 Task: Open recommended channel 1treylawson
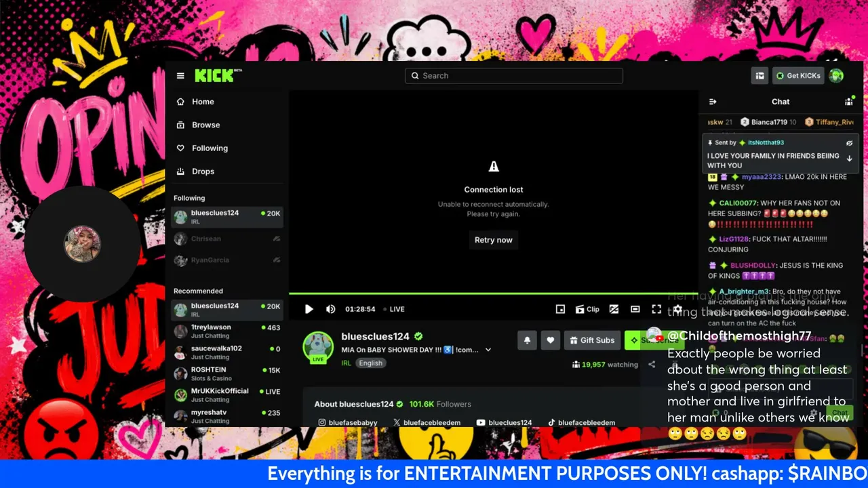click(x=227, y=331)
